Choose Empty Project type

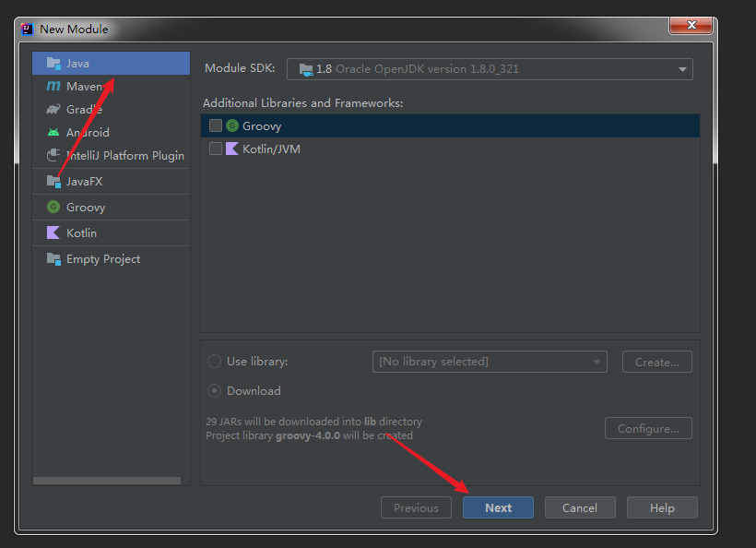[x=111, y=259]
